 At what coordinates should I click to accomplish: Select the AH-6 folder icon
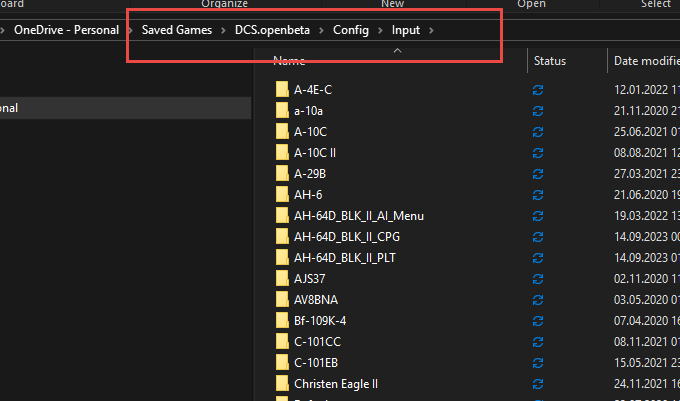pyautogui.click(x=282, y=195)
